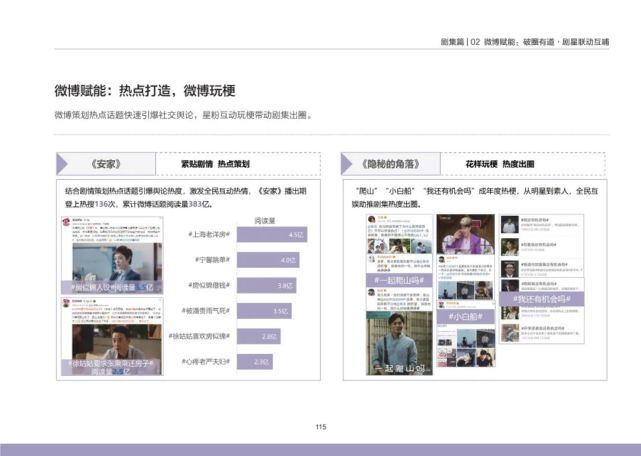This screenshot has height=456, width=641.
Task: Click the 阅读量 chart title
Action: [x=265, y=221]
